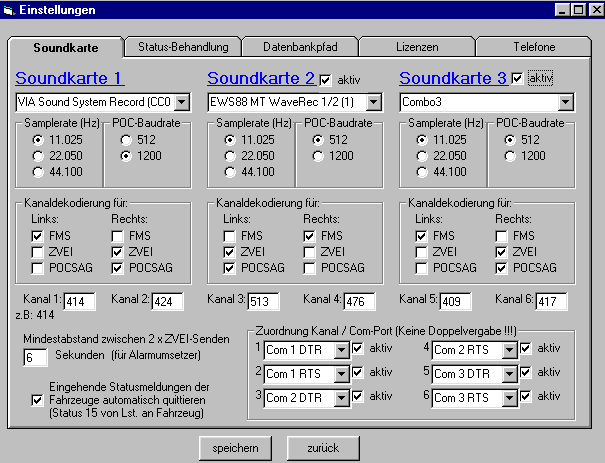Toggle automatic status acknowledgment checkbox
Screen dimensions: 605x463
36,400
